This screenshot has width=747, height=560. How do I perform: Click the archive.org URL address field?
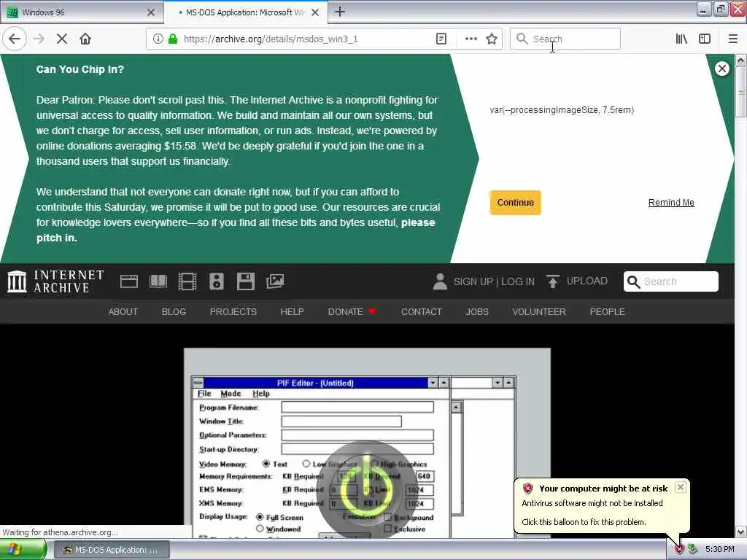coord(305,39)
